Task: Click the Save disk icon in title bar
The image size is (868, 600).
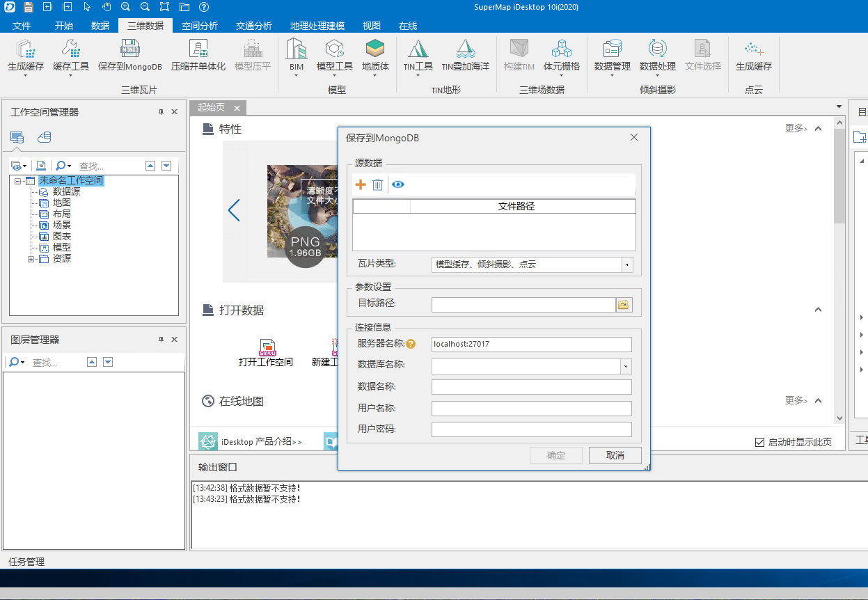Action: (29, 8)
